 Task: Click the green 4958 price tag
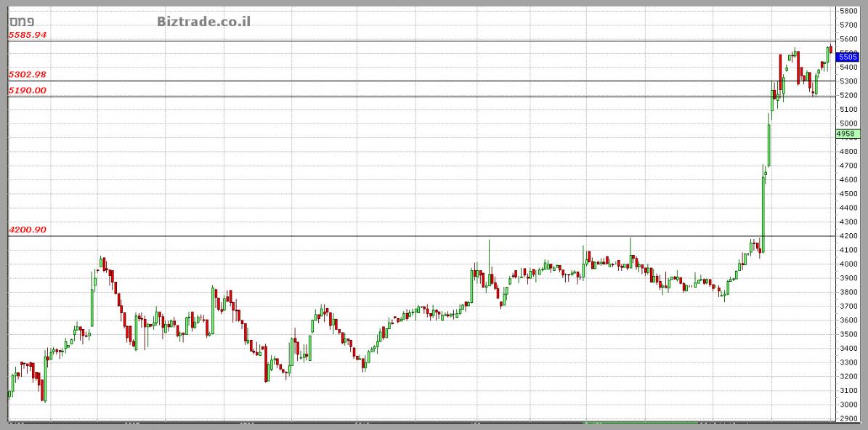pyautogui.click(x=846, y=134)
